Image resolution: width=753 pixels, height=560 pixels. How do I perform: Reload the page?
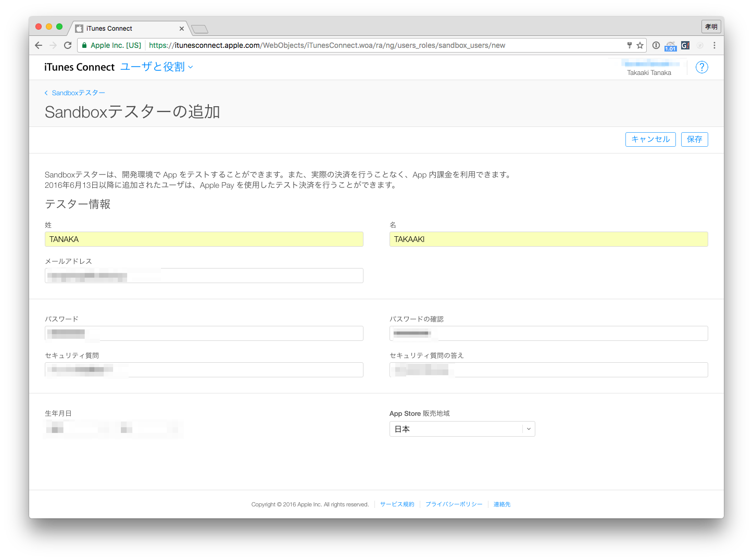tap(68, 45)
